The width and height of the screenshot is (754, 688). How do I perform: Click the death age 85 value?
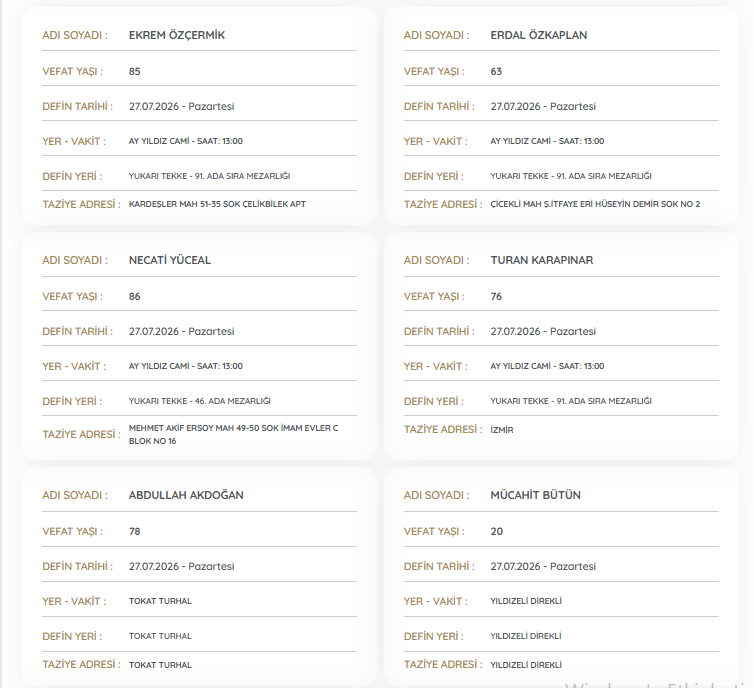[135, 72]
